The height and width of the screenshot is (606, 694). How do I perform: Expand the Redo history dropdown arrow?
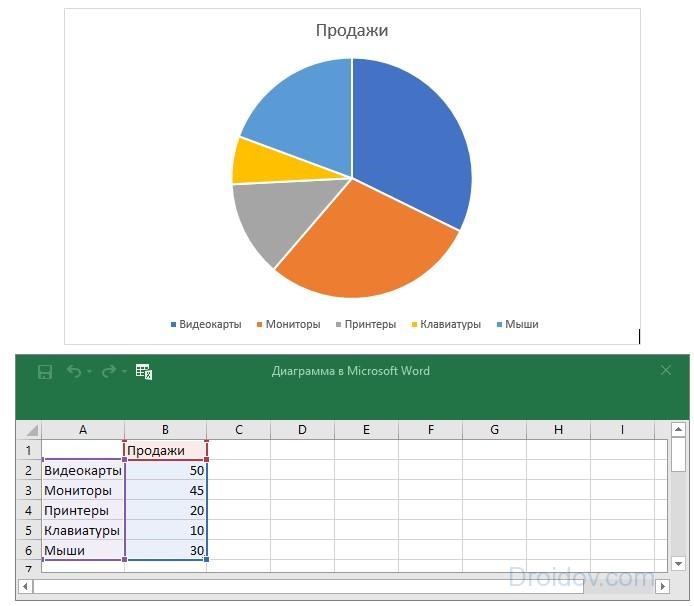coord(124,371)
